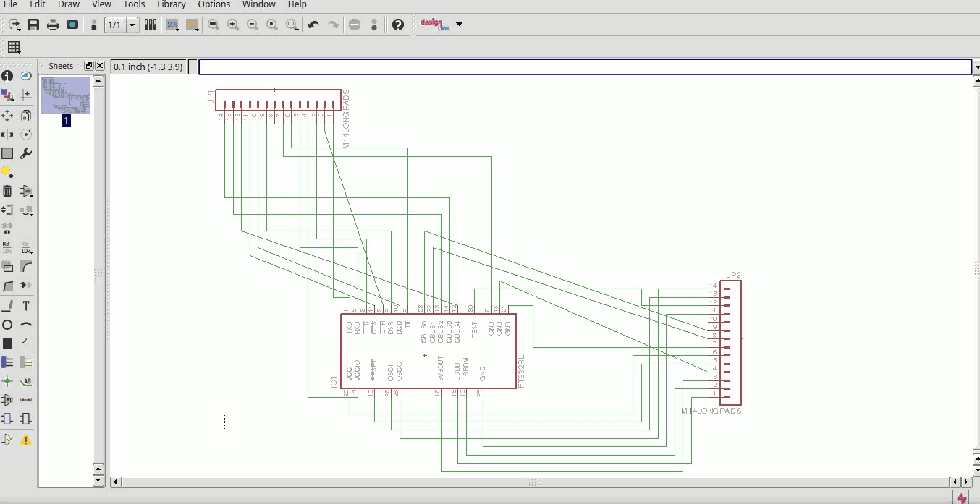Click the Undo arrow icon
Screen dimensions: 980x504
point(313,25)
